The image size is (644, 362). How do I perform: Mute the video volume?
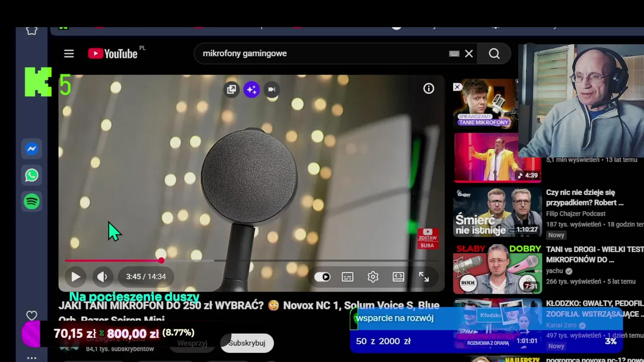click(x=102, y=277)
